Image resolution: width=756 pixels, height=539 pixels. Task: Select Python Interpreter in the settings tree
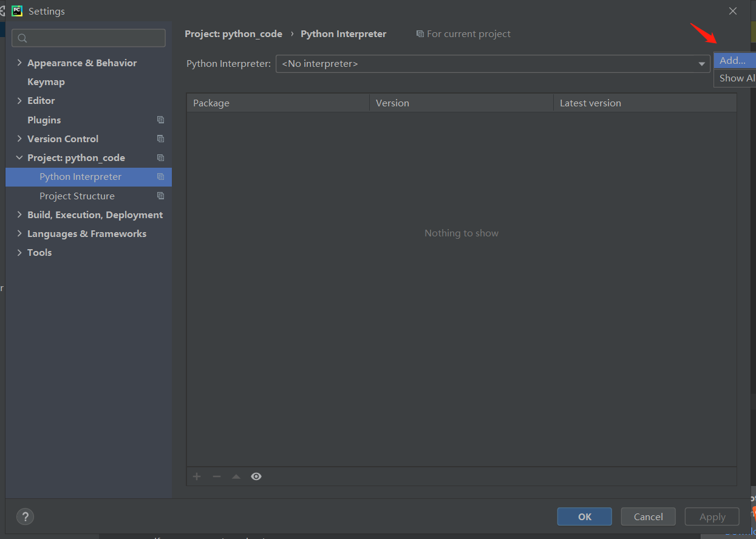point(89,177)
